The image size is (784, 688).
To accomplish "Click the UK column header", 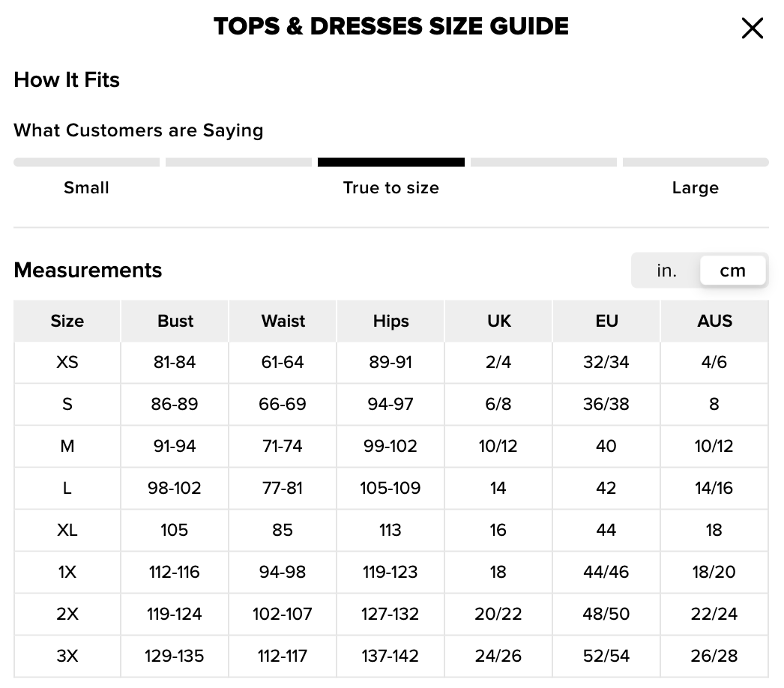I will click(498, 321).
